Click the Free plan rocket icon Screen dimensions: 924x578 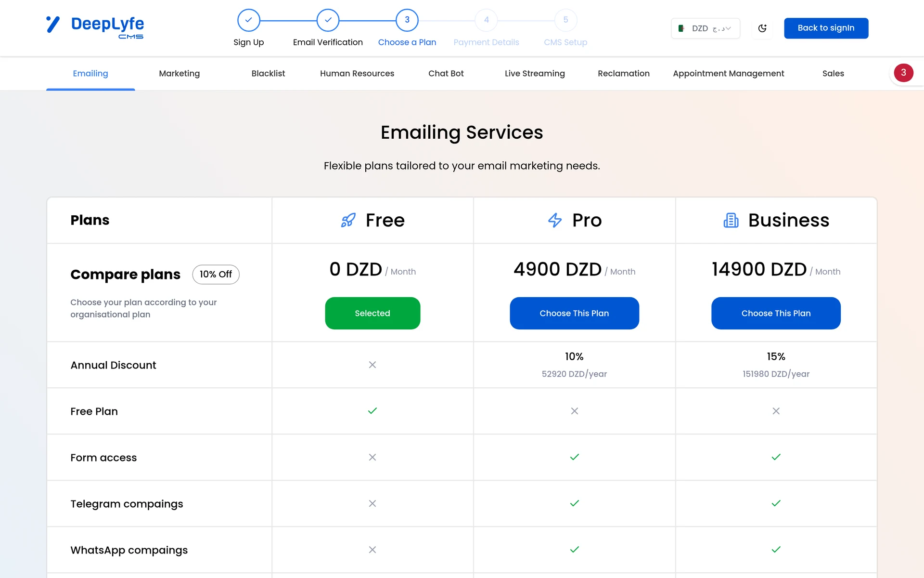pyautogui.click(x=348, y=220)
